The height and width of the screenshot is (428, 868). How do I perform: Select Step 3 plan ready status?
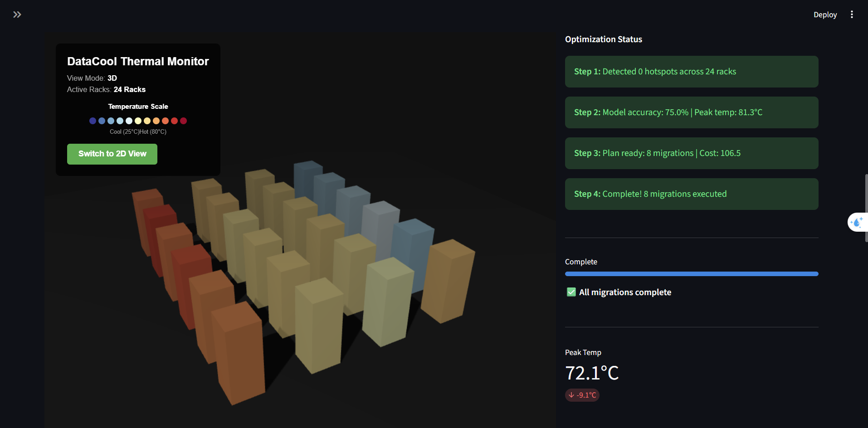[691, 153]
